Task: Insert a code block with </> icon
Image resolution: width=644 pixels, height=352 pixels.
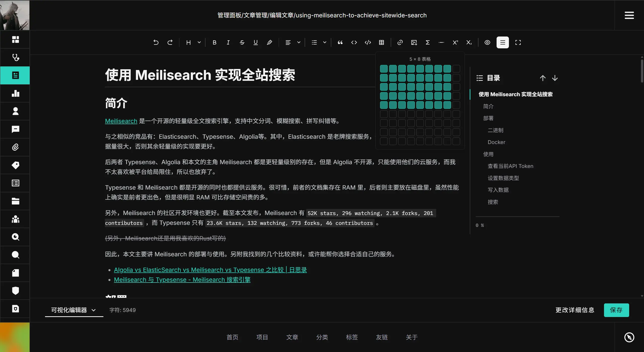Action: click(368, 42)
